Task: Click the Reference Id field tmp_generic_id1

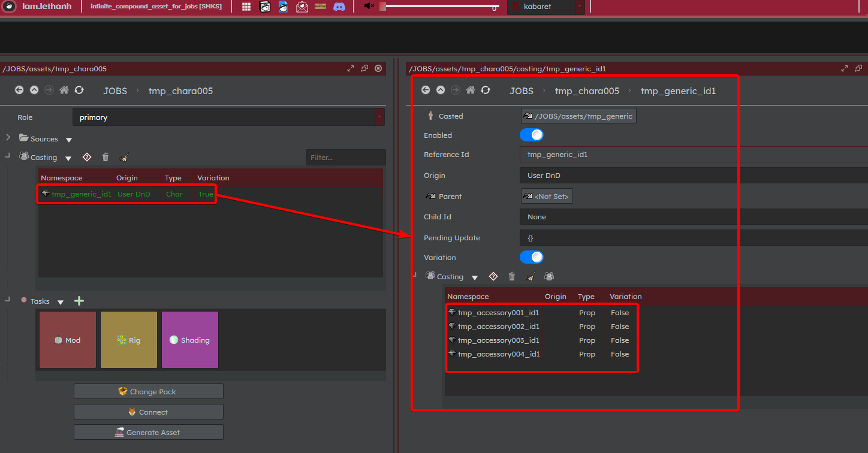Action: pyautogui.click(x=694, y=155)
